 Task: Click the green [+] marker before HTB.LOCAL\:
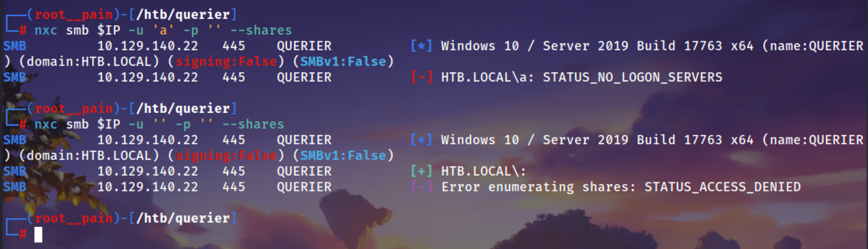(x=421, y=171)
